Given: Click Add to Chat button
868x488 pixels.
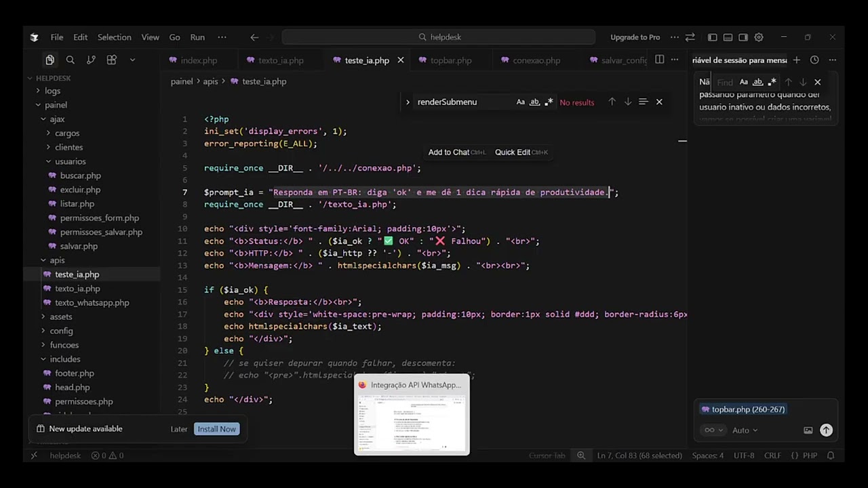Looking at the screenshot, I should 456,152.
